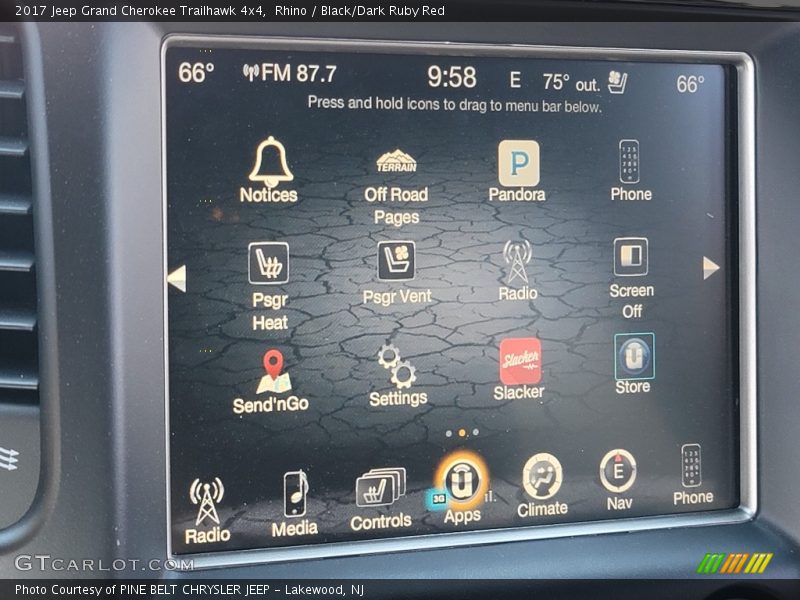Go to next apps page arrow
Viewport: 800px width, 600px height.
click(711, 267)
